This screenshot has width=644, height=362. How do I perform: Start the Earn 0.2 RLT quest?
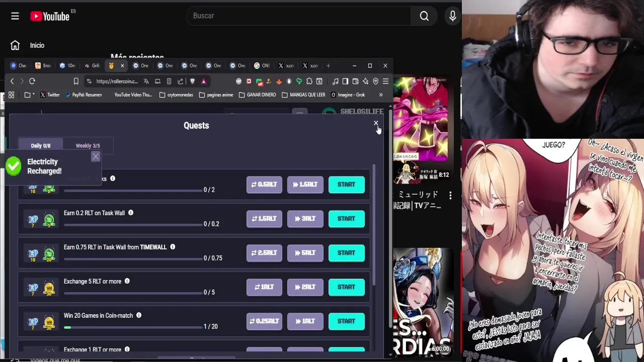click(x=346, y=219)
